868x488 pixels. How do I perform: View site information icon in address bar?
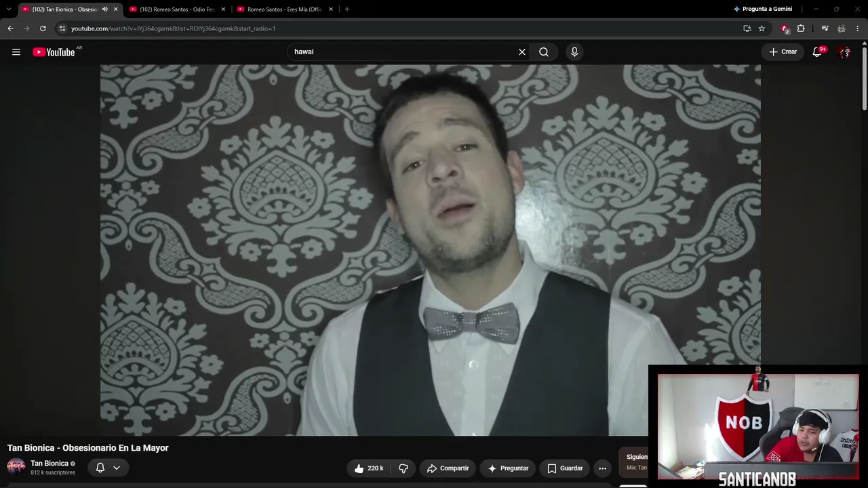62,28
